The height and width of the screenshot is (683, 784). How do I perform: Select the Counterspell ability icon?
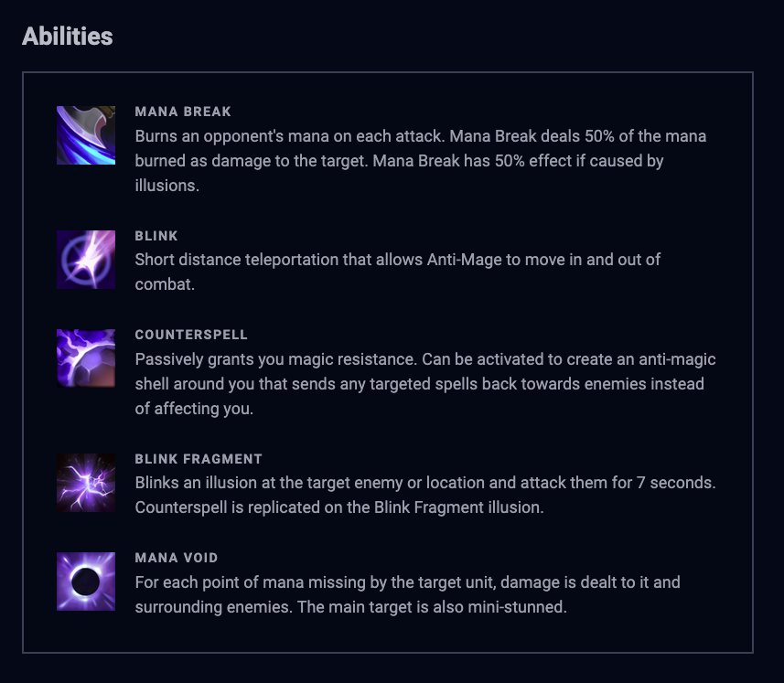pos(86,358)
